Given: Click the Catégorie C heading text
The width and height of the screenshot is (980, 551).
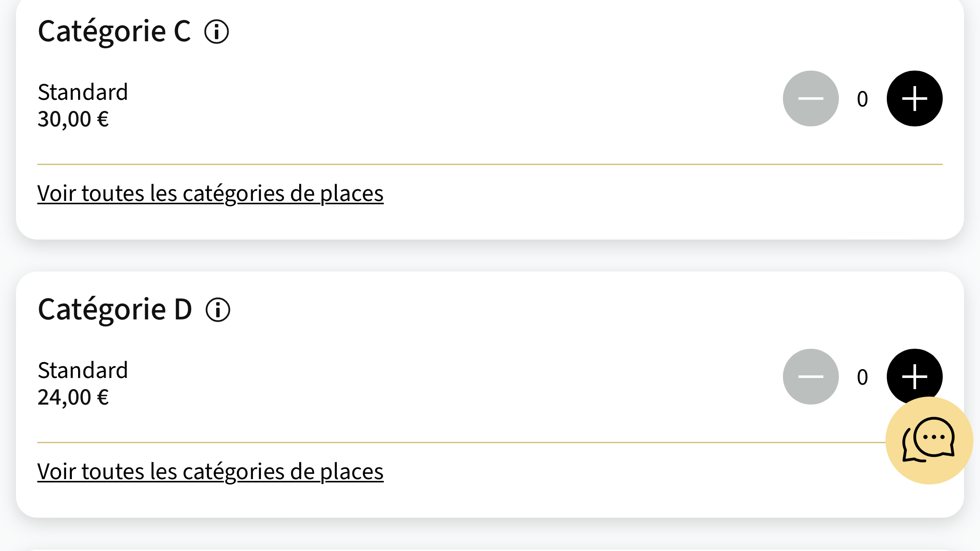Looking at the screenshot, I should [x=115, y=31].
